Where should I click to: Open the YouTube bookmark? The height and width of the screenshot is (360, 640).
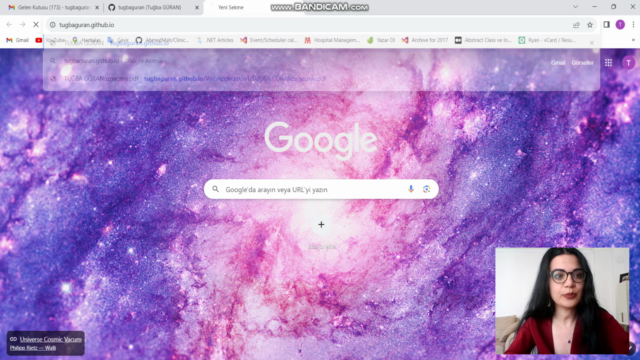click(50, 40)
